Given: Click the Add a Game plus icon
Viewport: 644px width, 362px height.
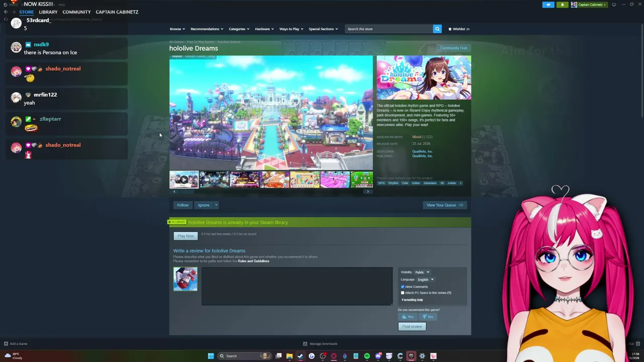Looking at the screenshot, I should coord(6,344).
